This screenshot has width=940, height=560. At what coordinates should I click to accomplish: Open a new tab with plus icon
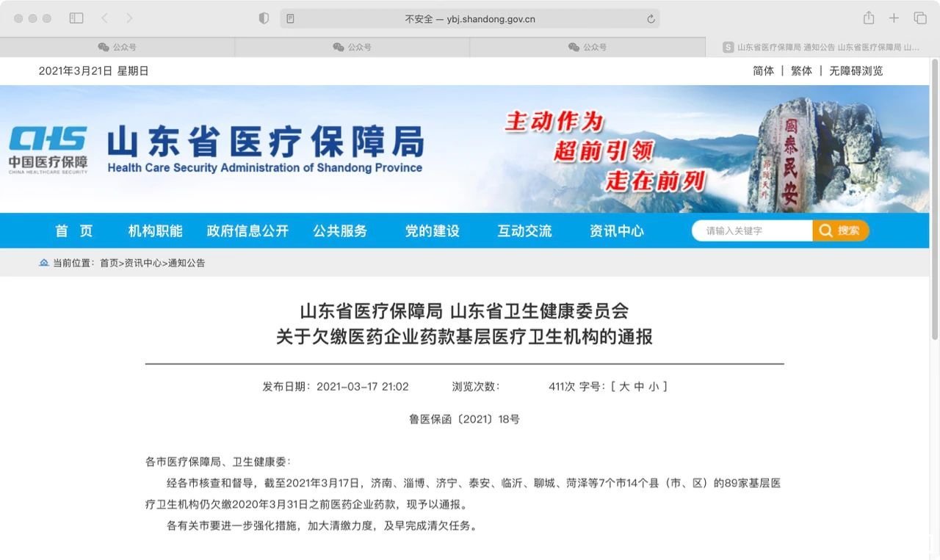coord(894,18)
